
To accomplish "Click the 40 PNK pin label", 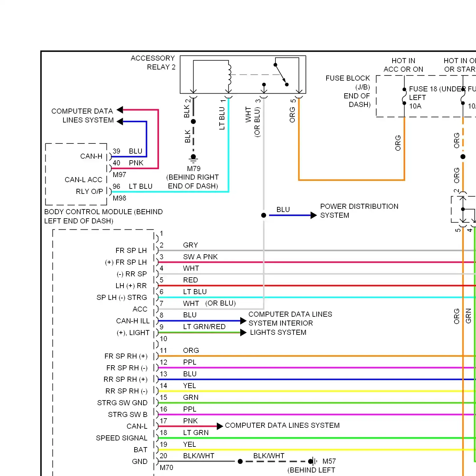I will click(128, 163).
